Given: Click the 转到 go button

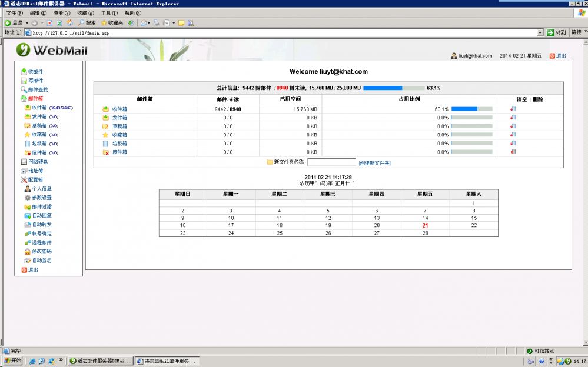Looking at the screenshot, I should tap(556, 32).
